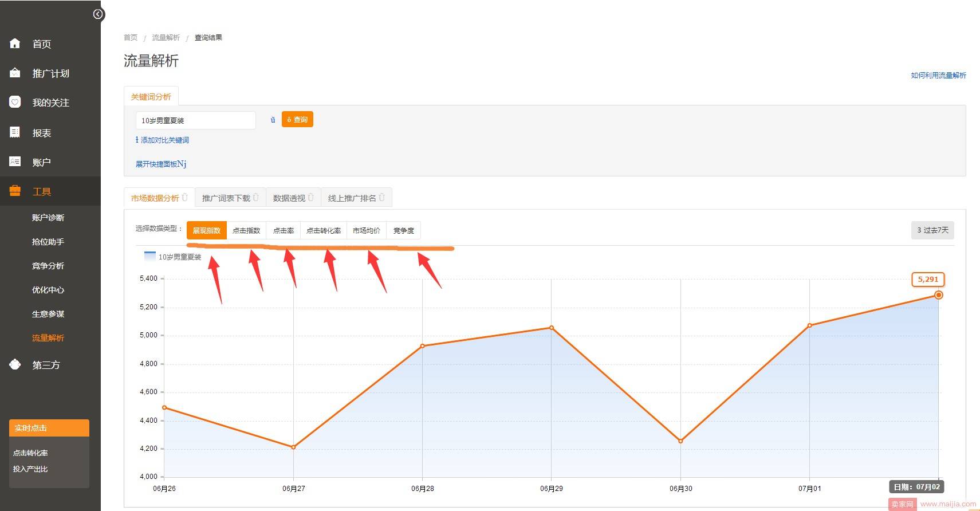Open 第三方 in the sidebar
The height and width of the screenshot is (511, 980).
pyautogui.click(x=46, y=365)
